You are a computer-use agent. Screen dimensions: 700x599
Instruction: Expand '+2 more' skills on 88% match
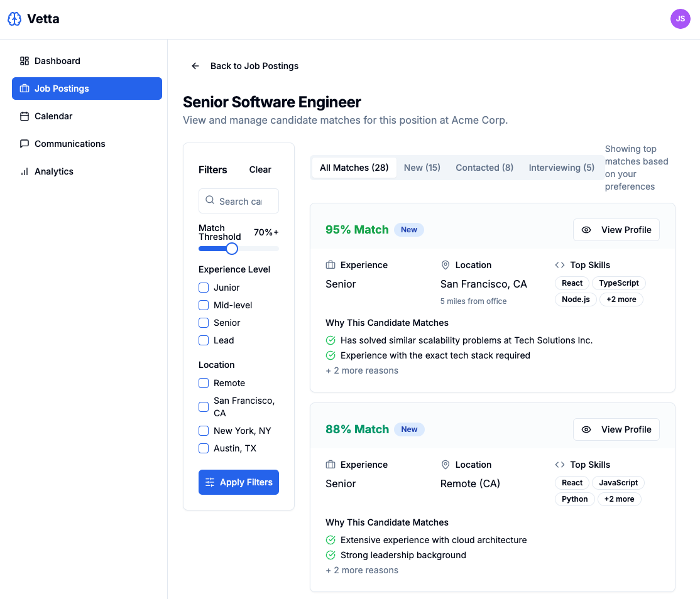619,499
